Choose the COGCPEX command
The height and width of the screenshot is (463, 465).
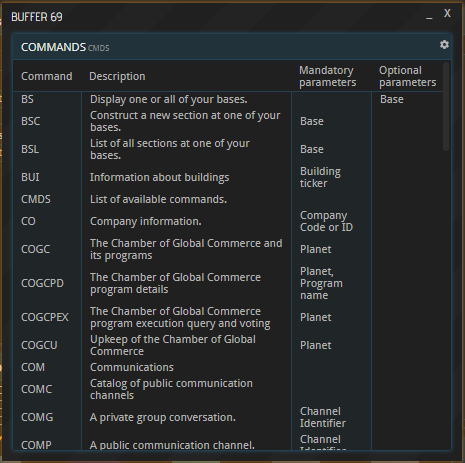[45, 317]
